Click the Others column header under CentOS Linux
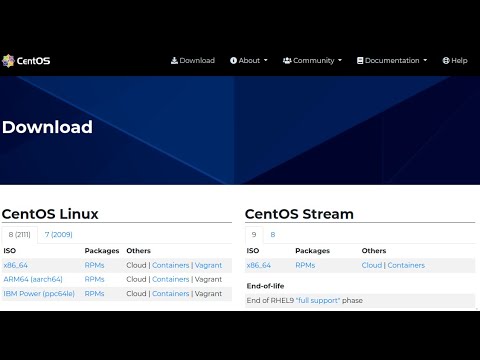This screenshot has height=360, width=480. pos(138,251)
